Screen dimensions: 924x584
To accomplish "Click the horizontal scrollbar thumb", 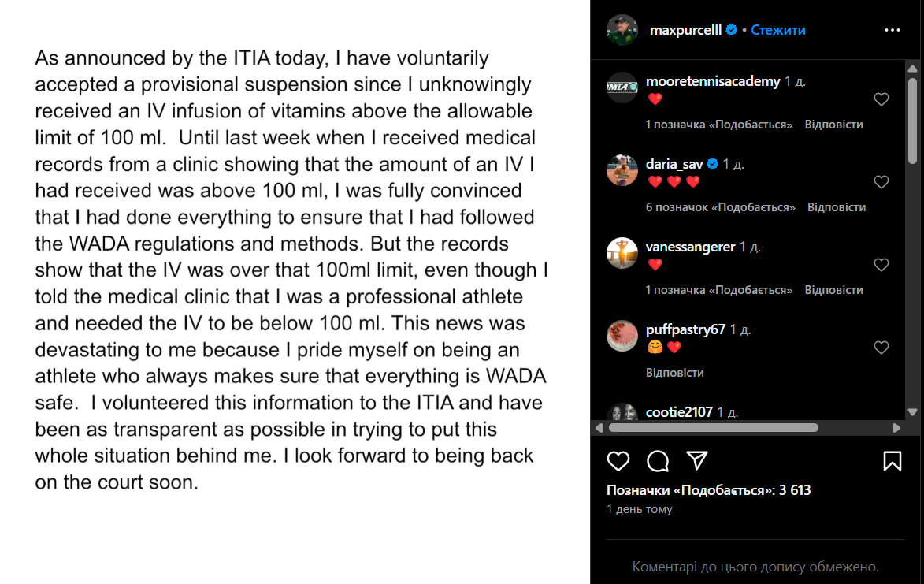I will click(x=713, y=428).
